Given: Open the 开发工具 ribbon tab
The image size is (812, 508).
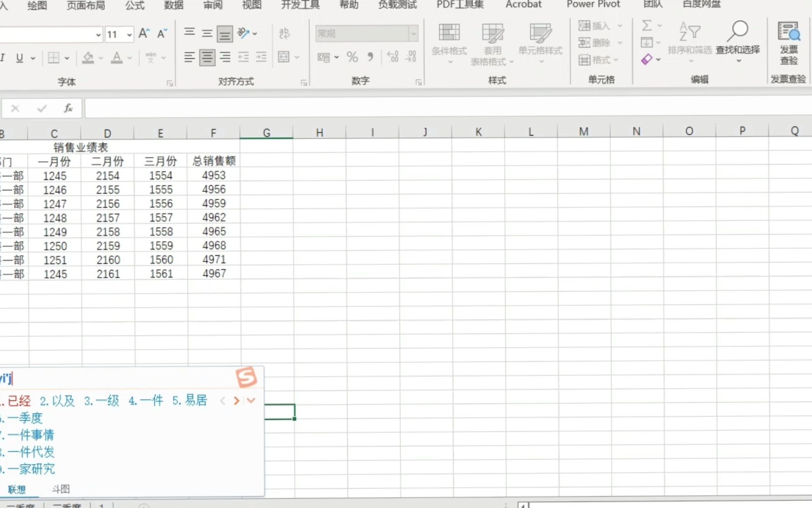Looking at the screenshot, I should pos(300,5).
